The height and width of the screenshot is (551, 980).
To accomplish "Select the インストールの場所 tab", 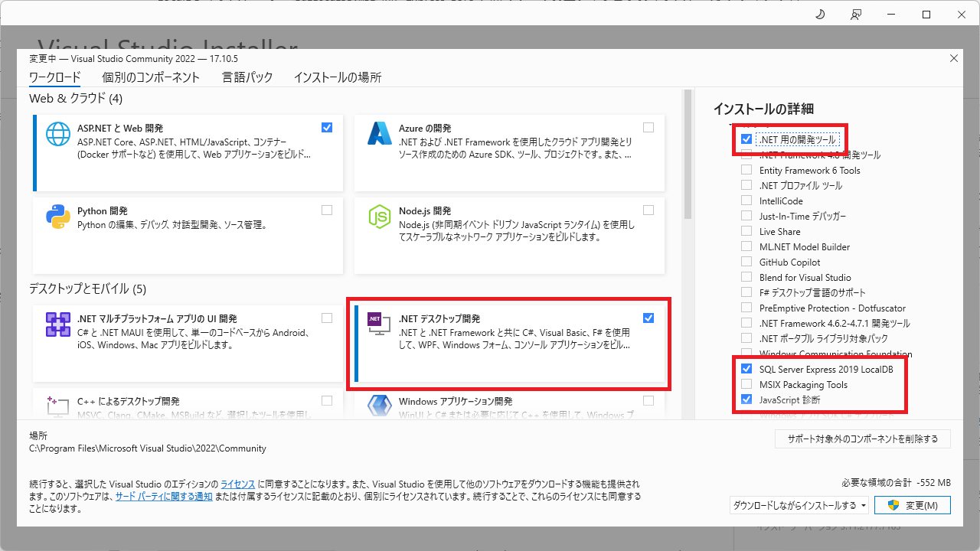I will click(x=328, y=77).
